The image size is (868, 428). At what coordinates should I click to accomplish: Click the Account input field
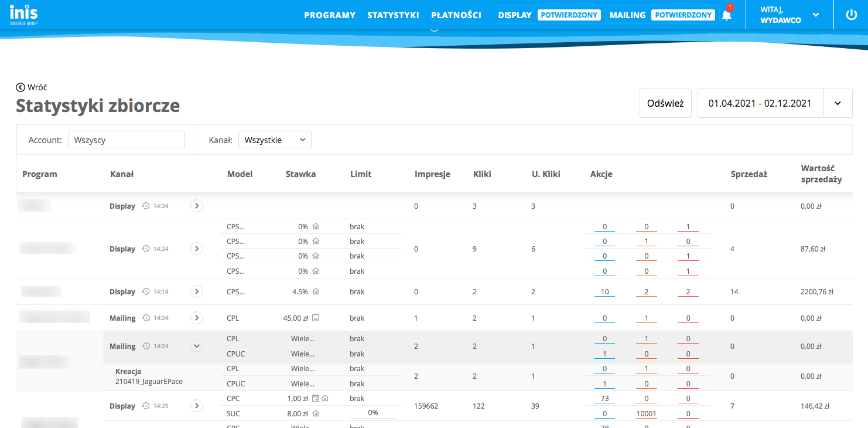pyautogui.click(x=127, y=140)
